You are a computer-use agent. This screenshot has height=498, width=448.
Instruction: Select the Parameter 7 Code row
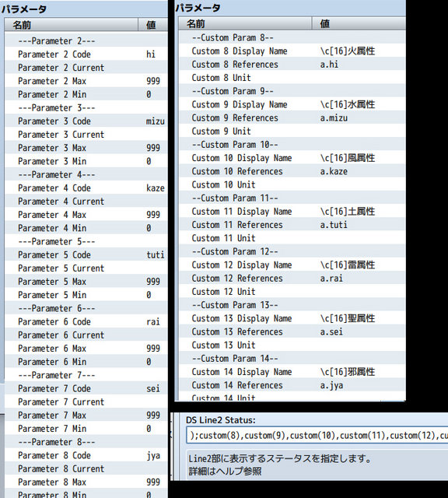[86, 388]
